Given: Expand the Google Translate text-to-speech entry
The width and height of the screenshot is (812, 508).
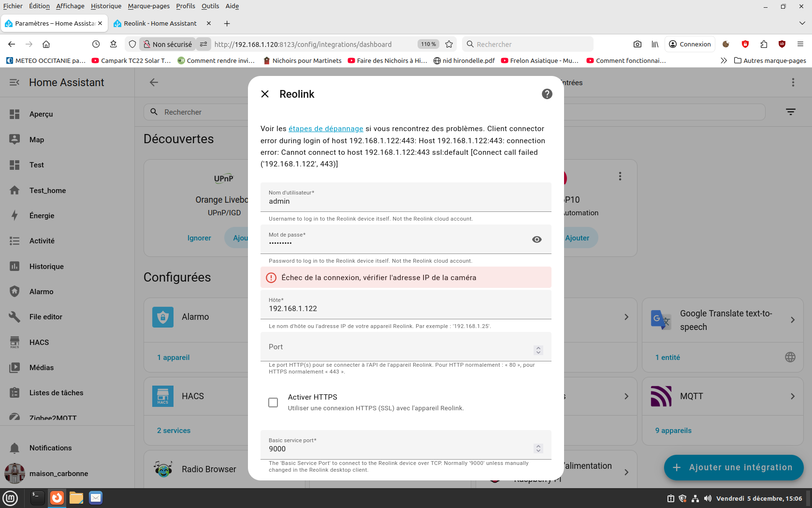Looking at the screenshot, I should click(792, 320).
